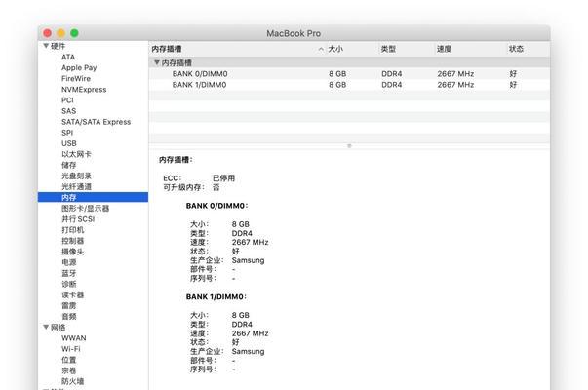This screenshot has height=390, width=588.
Task: Click the MacBook Pro window title
Action: pos(294,33)
